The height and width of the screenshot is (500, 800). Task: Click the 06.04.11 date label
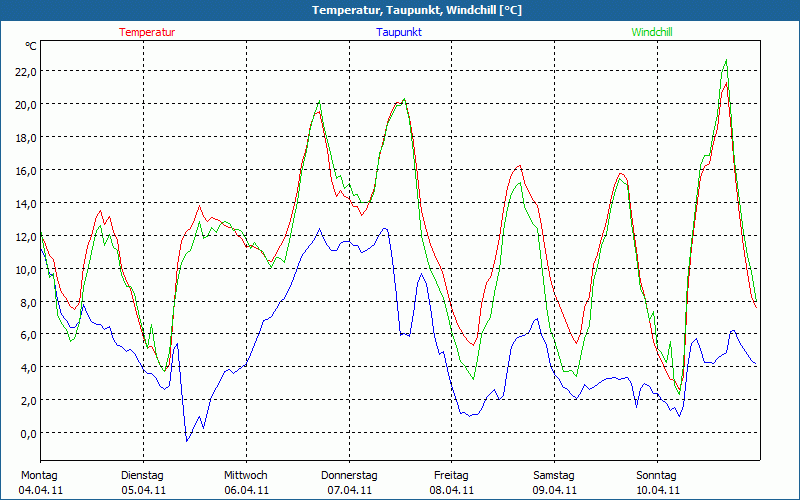246,490
